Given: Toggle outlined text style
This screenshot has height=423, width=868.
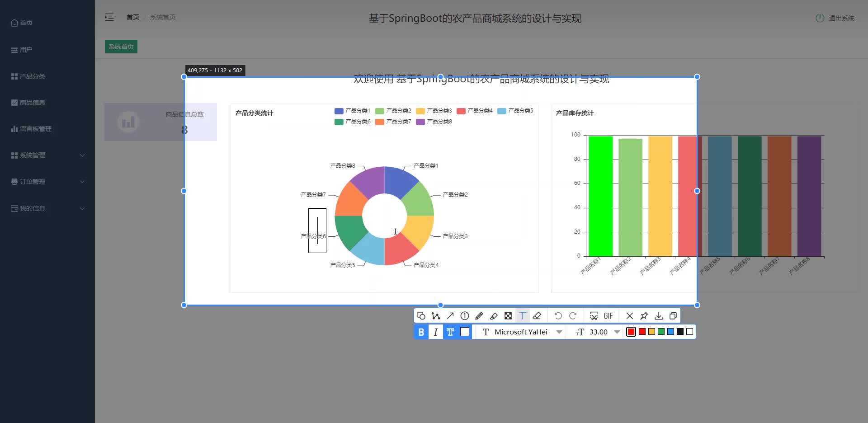Looking at the screenshot, I should coord(450,332).
